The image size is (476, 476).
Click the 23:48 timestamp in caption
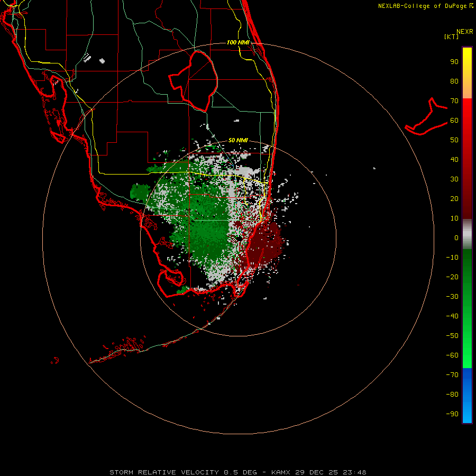354,472
